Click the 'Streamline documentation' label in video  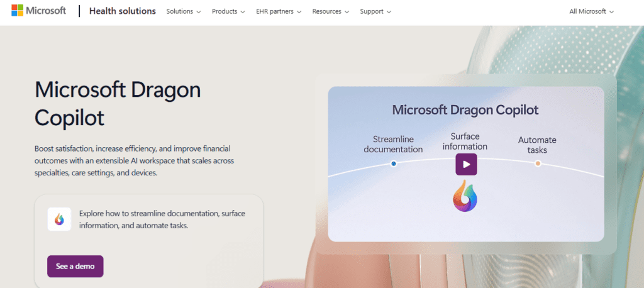(x=393, y=144)
